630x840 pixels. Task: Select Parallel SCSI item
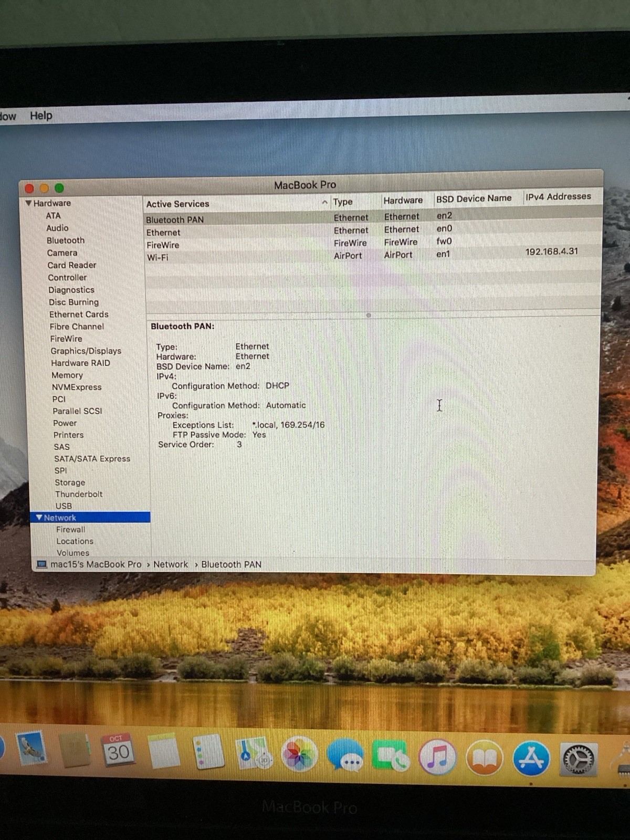(77, 411)
